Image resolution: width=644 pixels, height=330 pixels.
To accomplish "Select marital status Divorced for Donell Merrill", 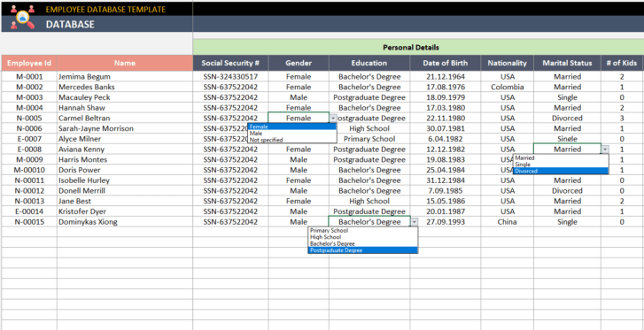I will (567, 191).
